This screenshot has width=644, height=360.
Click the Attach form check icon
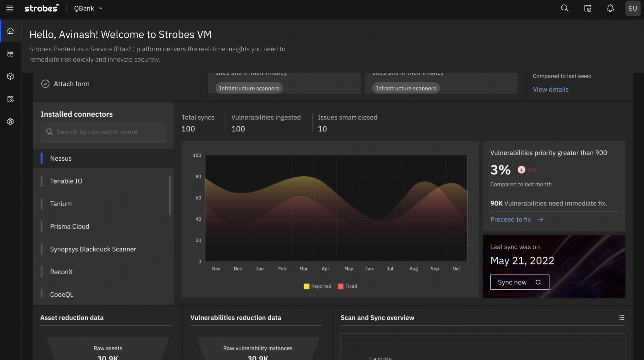coord(45,84)
